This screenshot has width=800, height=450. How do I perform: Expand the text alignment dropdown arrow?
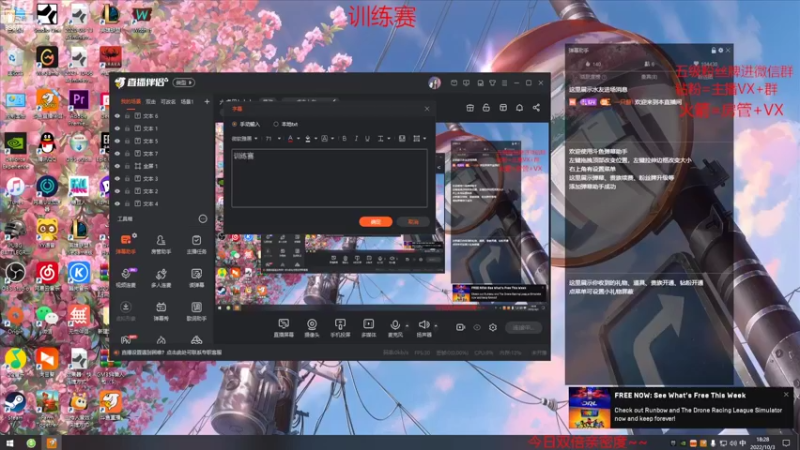point(424,138)
